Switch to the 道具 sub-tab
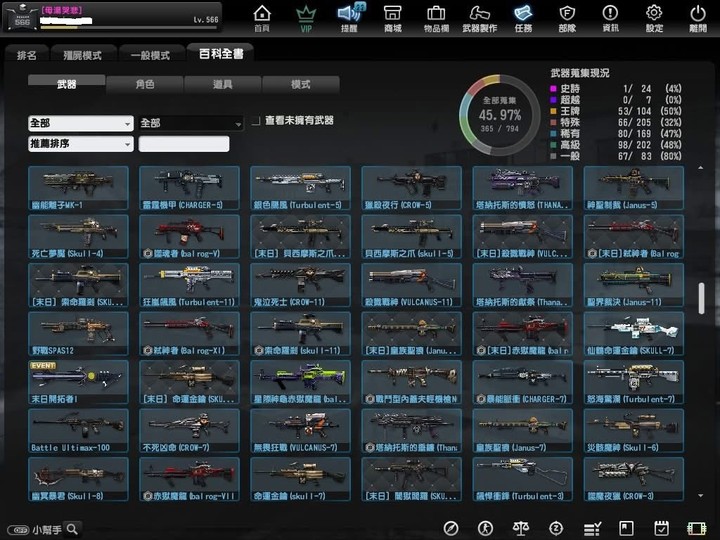This screenshot has width=720, height=540. [223, 84]
